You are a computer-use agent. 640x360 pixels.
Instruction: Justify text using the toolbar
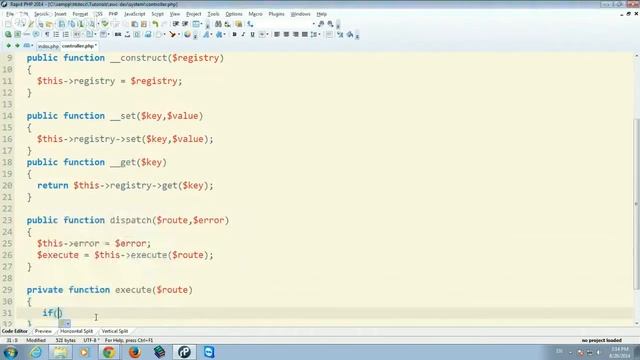[304, 35]
